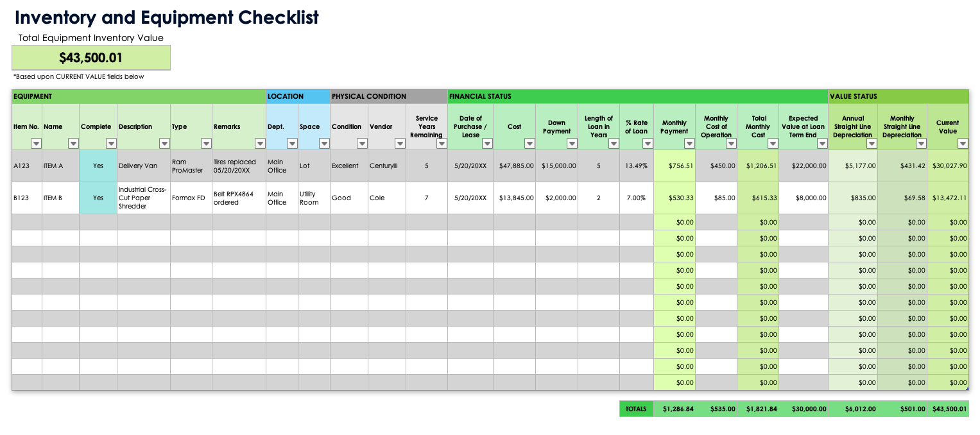Click the Condition column filter arrow
This screenshot has height=435, width=980.
pos(362,144)
